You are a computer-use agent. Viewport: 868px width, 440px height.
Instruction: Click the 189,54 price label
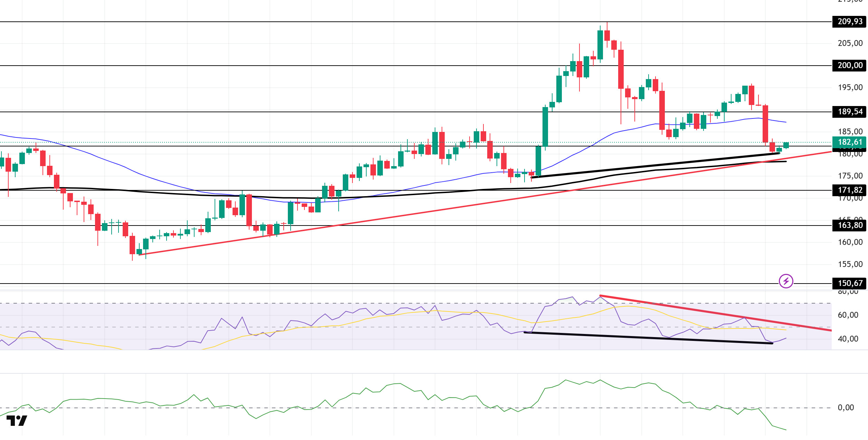coord(850,112)
